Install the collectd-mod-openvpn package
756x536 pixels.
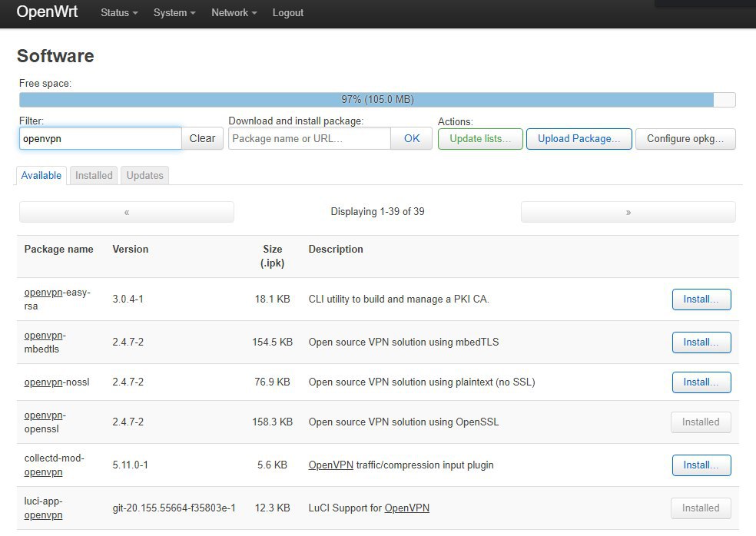701,465
